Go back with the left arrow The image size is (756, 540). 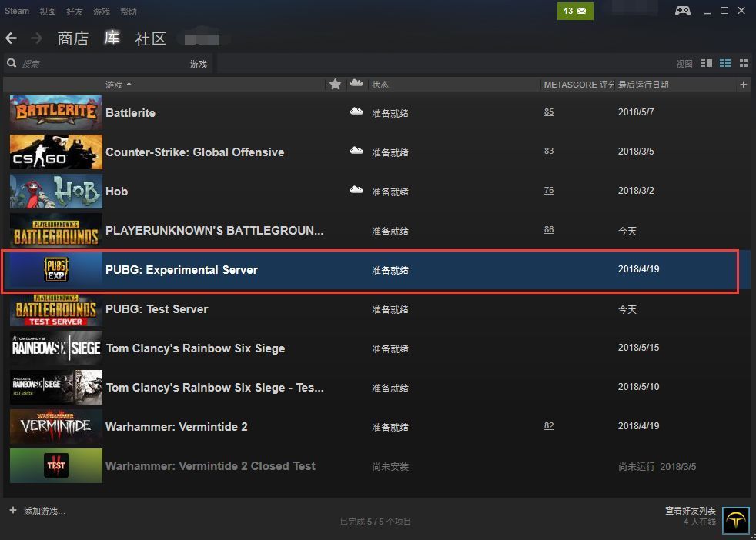coord(11,38)
